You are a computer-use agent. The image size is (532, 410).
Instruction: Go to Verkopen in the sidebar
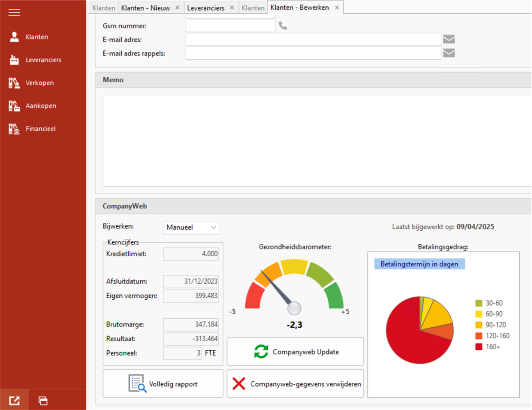[x=39, y=83]
